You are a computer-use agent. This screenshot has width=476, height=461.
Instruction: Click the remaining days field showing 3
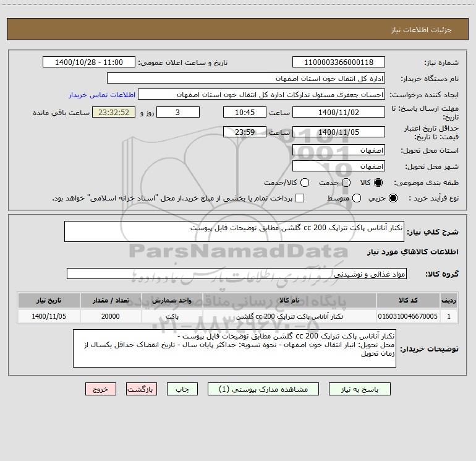pos(178,112)
